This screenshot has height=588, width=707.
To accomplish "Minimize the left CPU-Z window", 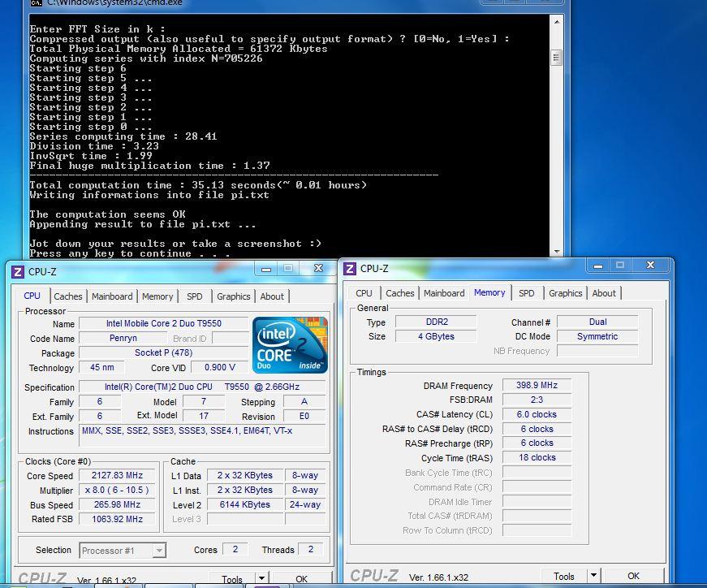I will 266,269.
